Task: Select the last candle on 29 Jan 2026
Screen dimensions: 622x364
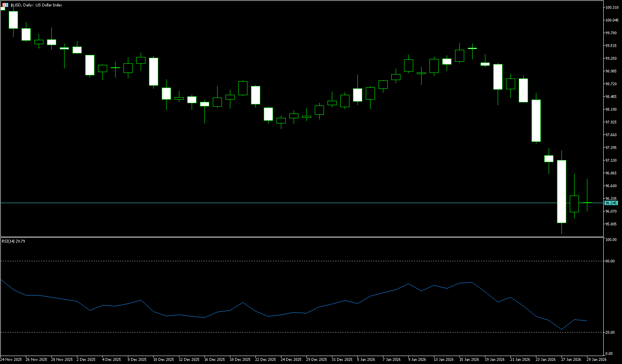Action: click(x=587, y=203)
